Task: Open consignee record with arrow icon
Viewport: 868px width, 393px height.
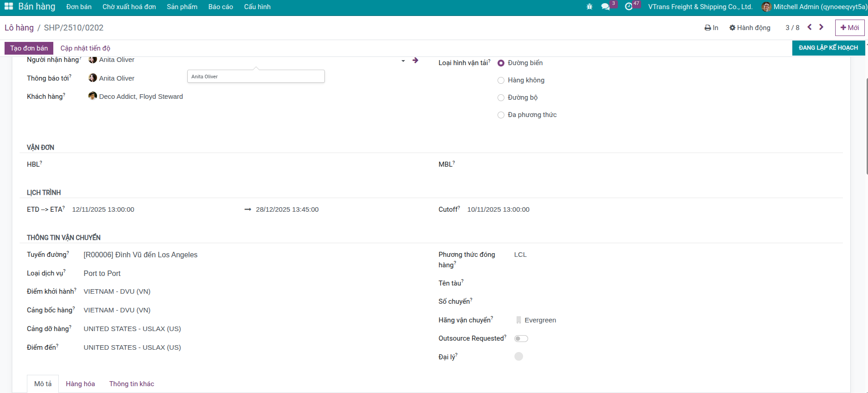Action: coord(415,60)
